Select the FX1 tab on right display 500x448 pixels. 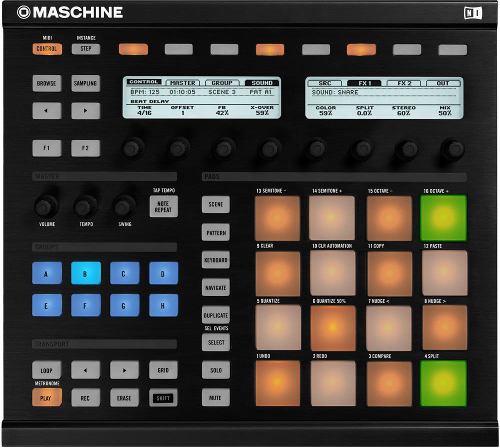(364, 83)
